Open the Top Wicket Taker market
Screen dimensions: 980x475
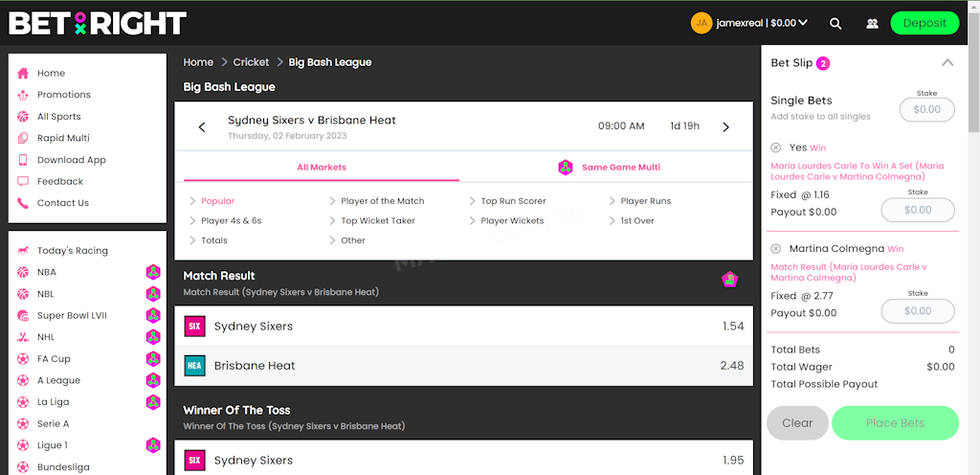(x=372, y=220)
